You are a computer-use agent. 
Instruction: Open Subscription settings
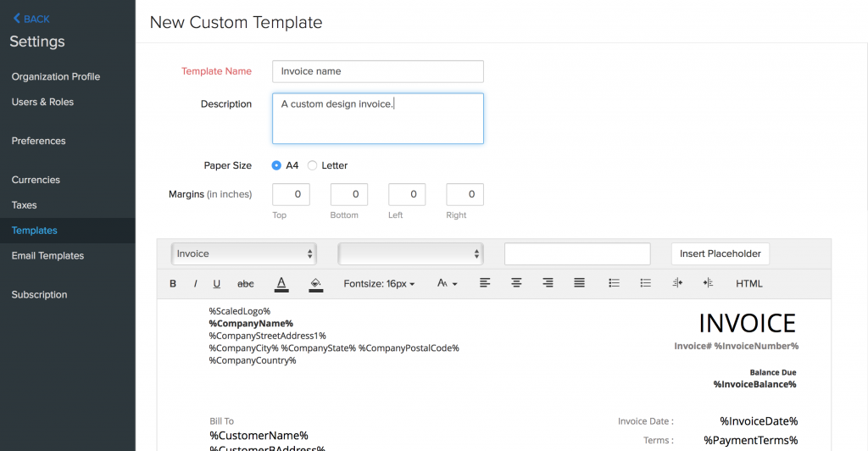[x=39, y=294]
